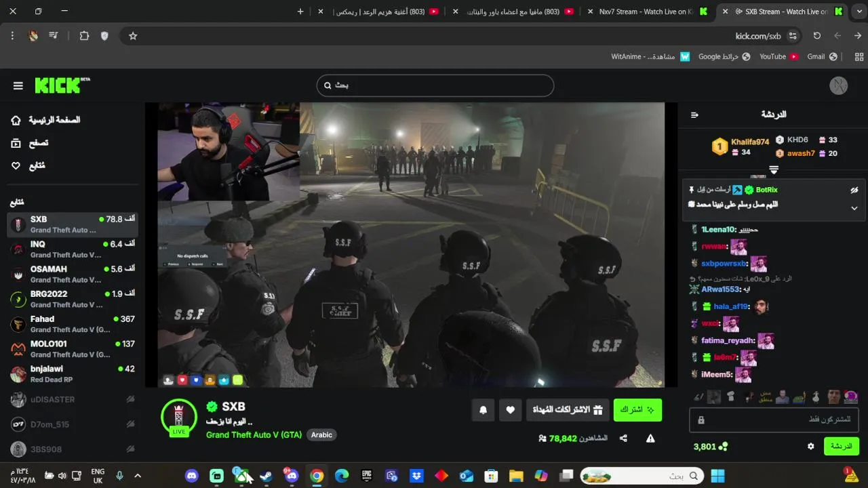Hide the pinned BotRix message
The height and width of the screenshot is (488, 868).
(854, 190)
